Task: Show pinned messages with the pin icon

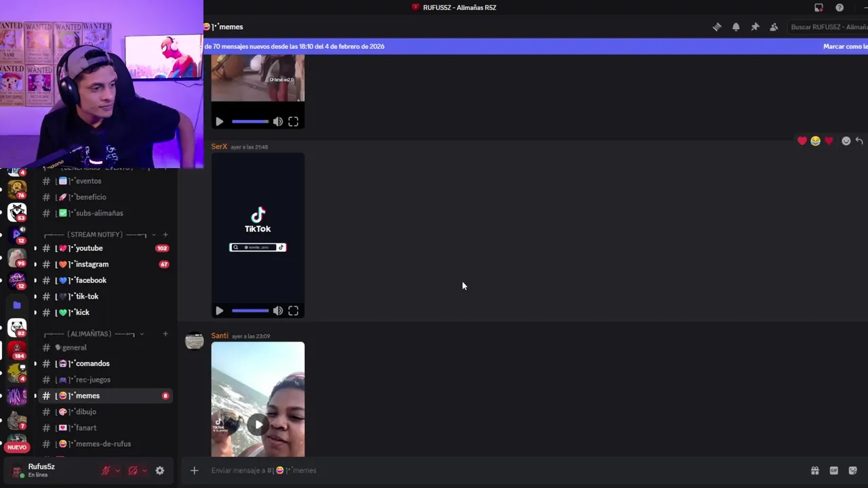Action: [x=755, y=27]
